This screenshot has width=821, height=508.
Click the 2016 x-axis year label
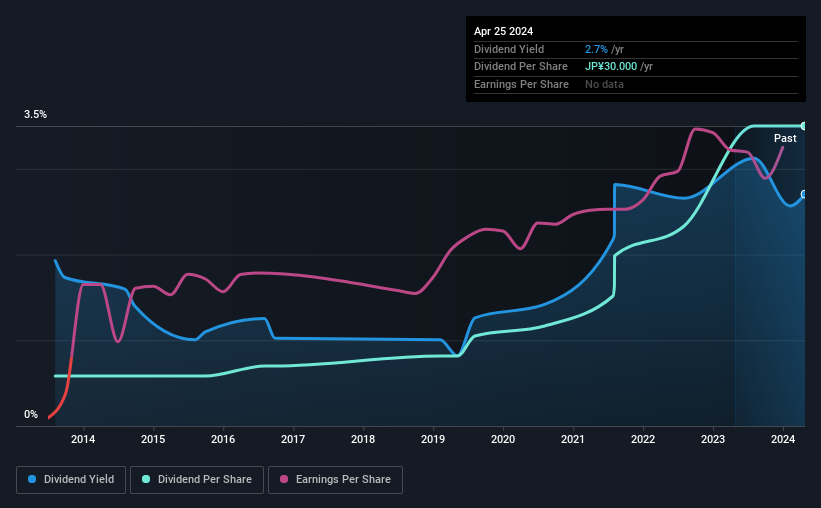[223, 439]
